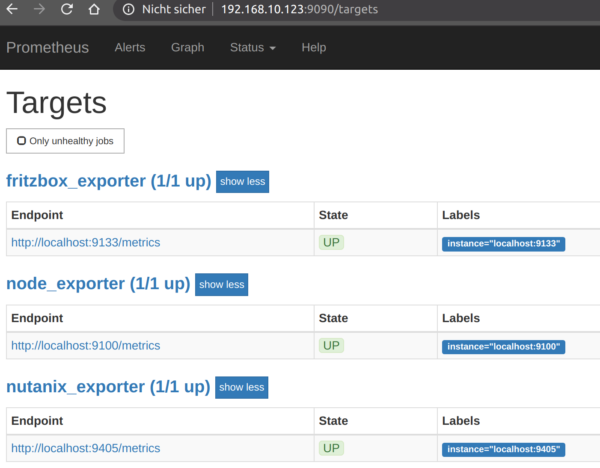Click the browser back arrow
Screen dimensions: 600x468
pyautogui.click(x=12, y=9)
